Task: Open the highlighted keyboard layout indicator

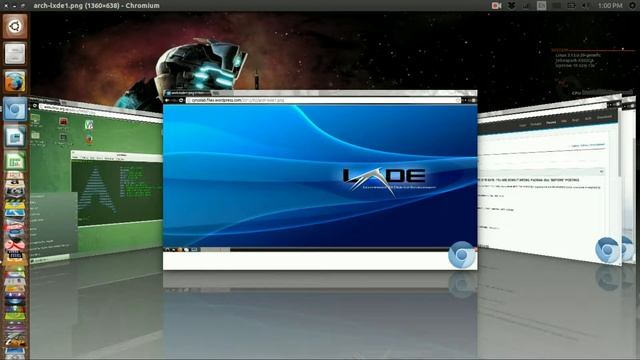Action: pyautogui.click(x=542, y=6)
